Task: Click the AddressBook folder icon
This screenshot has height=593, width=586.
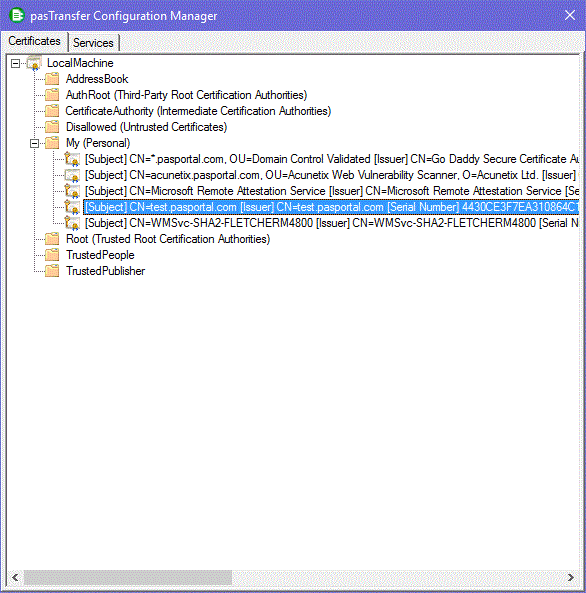Action: 52,79
